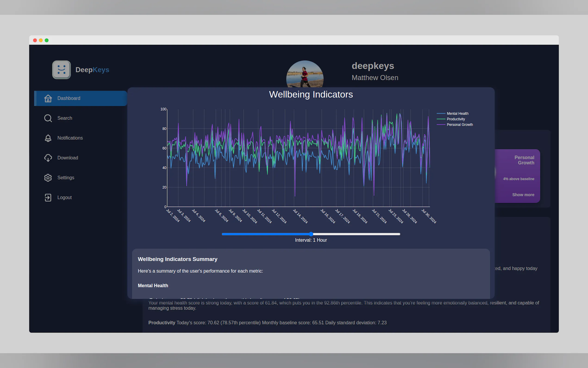Click the DeepKeys smiley logo icon
This screenshot has width=588, height=368.
(61, 70)
